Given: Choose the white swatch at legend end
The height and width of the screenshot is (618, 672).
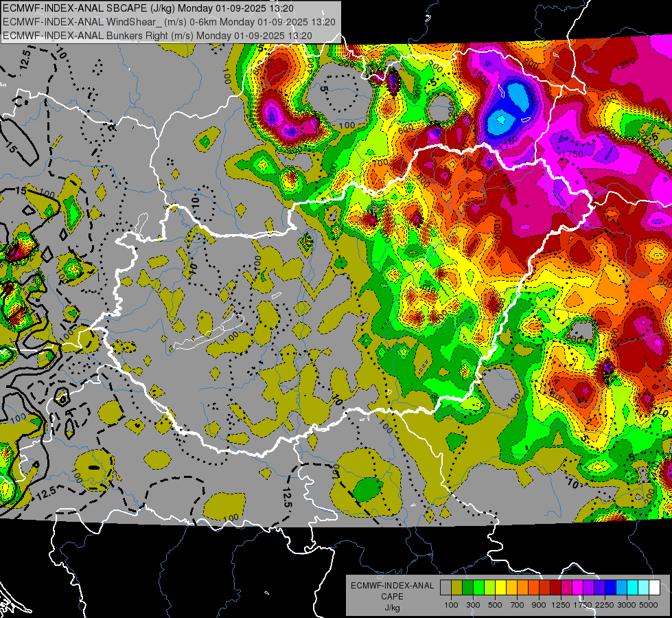Looking at the screenshot, I should tap(654, 588).
